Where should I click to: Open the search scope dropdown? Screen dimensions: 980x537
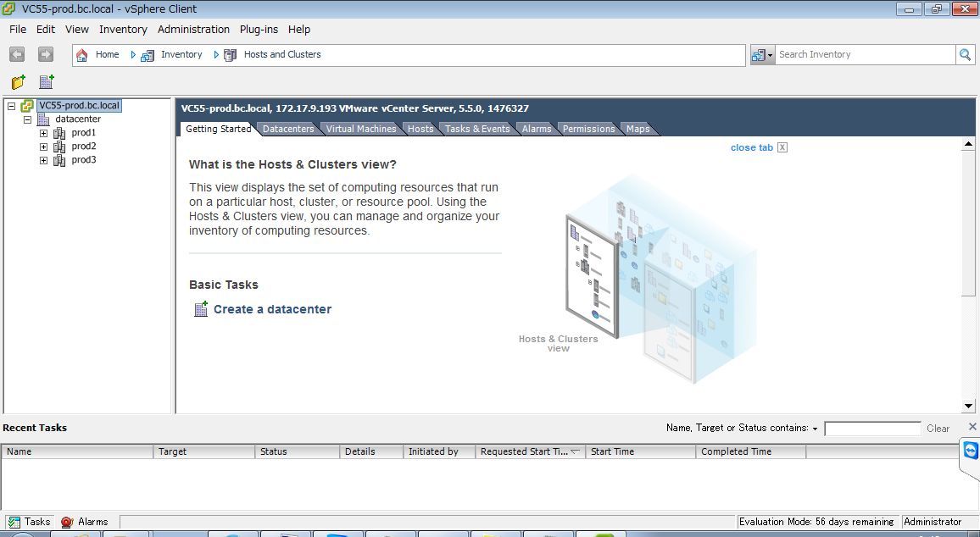762,54
